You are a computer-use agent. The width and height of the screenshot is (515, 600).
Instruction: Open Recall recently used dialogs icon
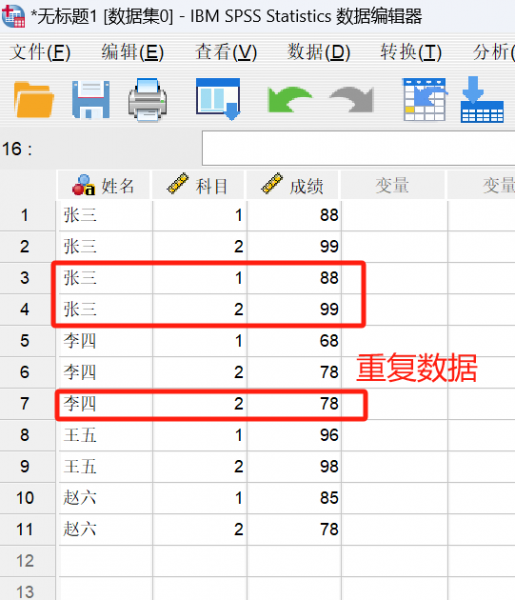tap(218, 99)
